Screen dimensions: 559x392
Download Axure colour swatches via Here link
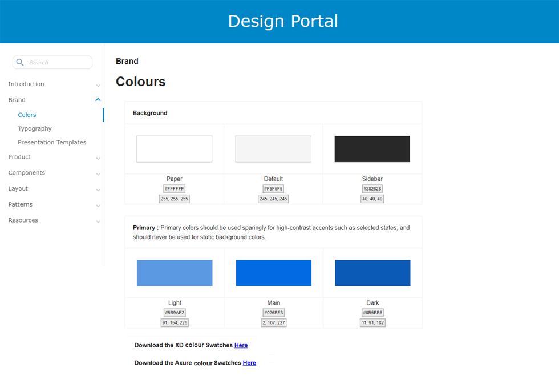[249, 363]
